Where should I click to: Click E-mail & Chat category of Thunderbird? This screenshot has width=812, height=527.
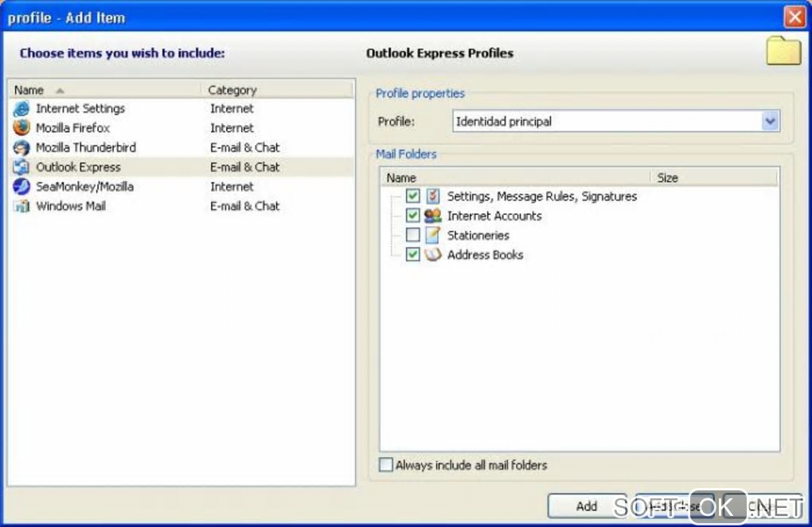coord(244,147)
